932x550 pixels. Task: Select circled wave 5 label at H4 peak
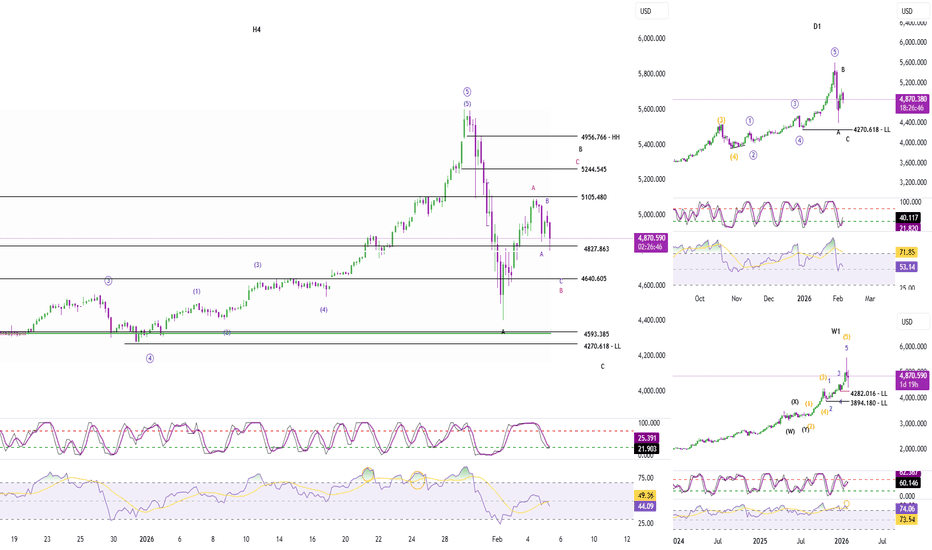[467, 92]
